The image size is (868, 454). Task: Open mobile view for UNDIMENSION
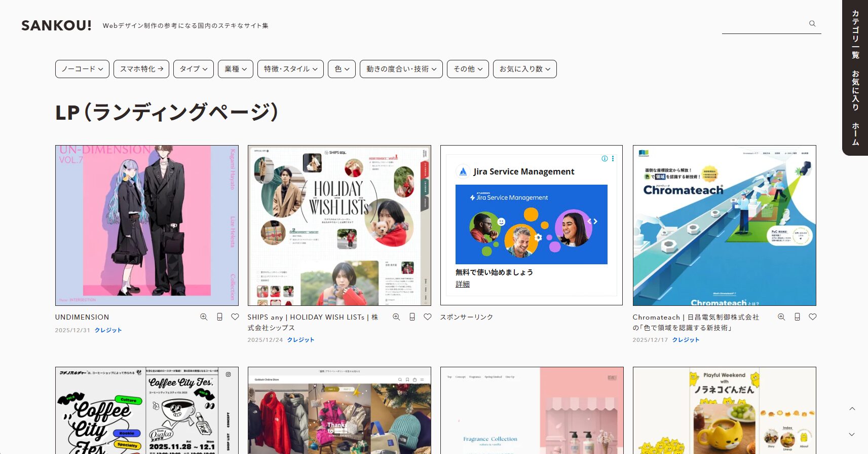coord(219,317)
